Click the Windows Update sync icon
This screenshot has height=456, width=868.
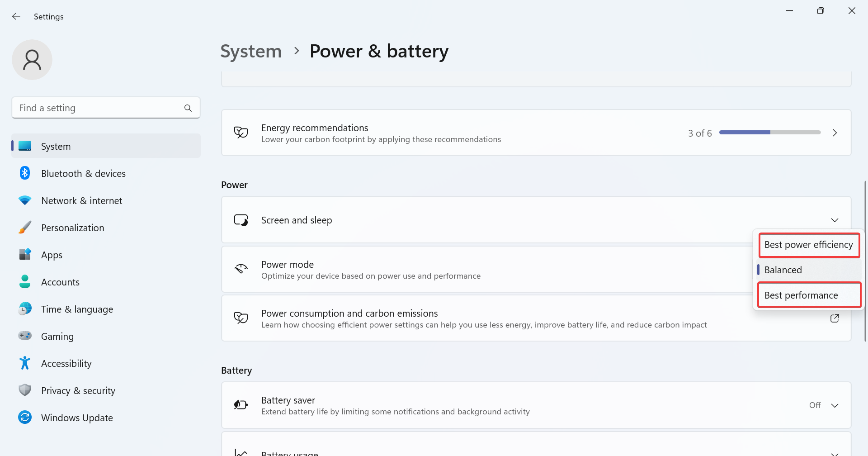tap(25, 417)
